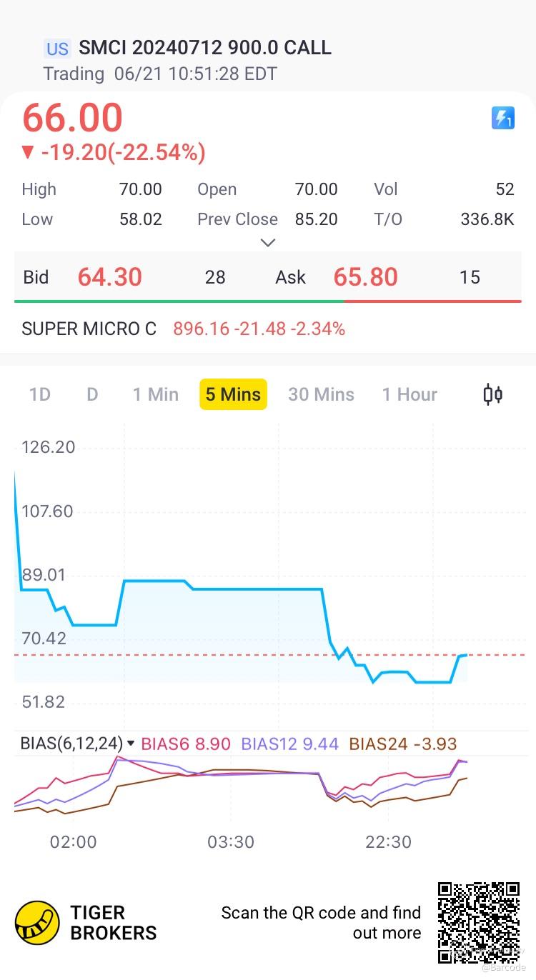The image size is (536, 980).
Task: Tap the bid-ask ratio color bar
Action: [x=268, y=301]
